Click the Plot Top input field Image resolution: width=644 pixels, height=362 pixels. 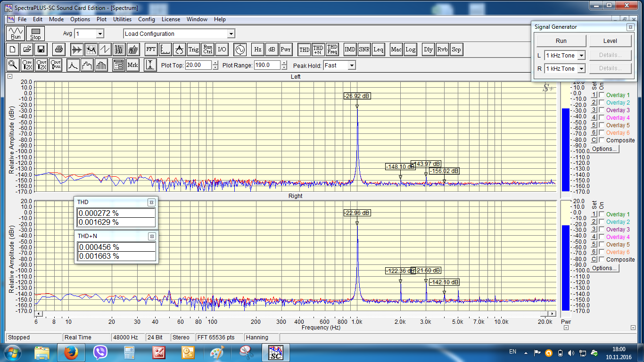[x=198, y=66]
